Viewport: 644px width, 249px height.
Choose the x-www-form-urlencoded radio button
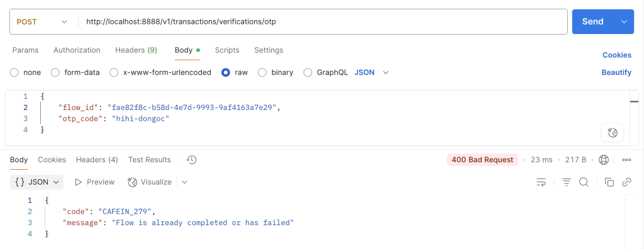click(x=114, y=73)
